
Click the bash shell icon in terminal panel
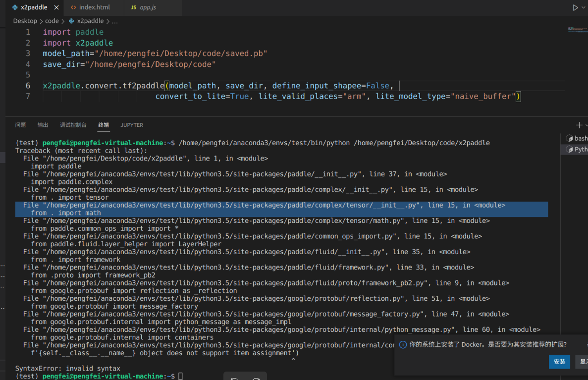(x=570, y=138)
